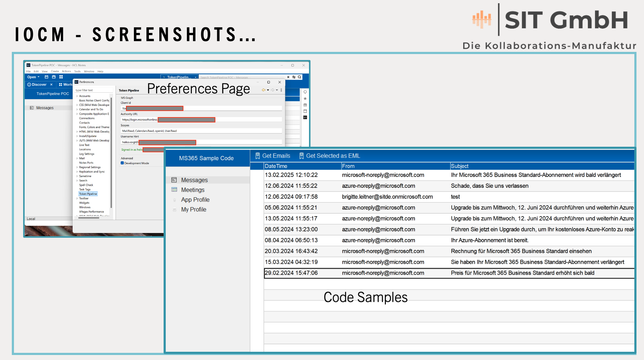Click the Get Selected as EML icon
Screen dimensions: 644x360
click(301, 156)
